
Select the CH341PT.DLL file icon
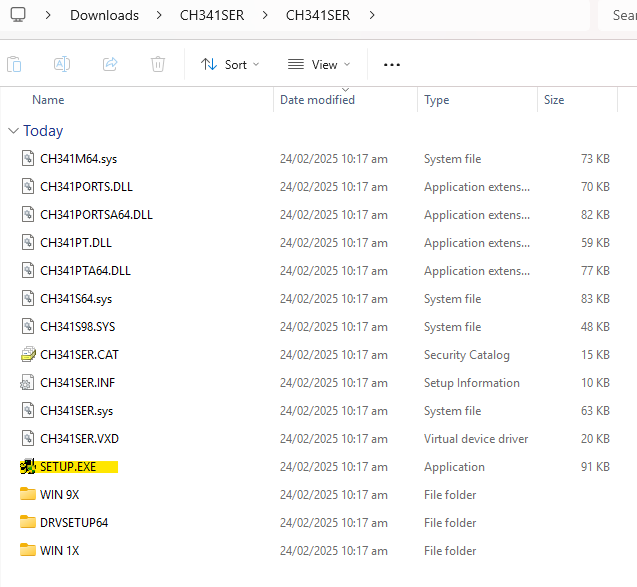pos(28,243)
